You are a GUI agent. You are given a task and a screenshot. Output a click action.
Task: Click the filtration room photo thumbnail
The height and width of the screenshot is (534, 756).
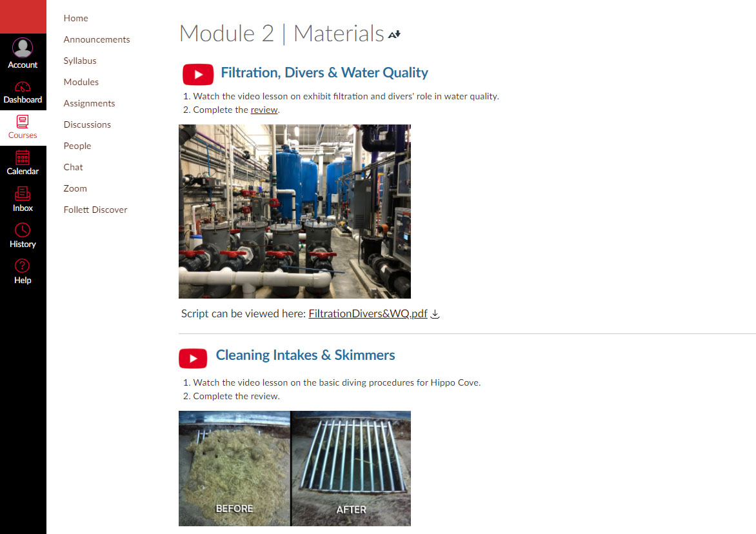click(x=295, y=212)
